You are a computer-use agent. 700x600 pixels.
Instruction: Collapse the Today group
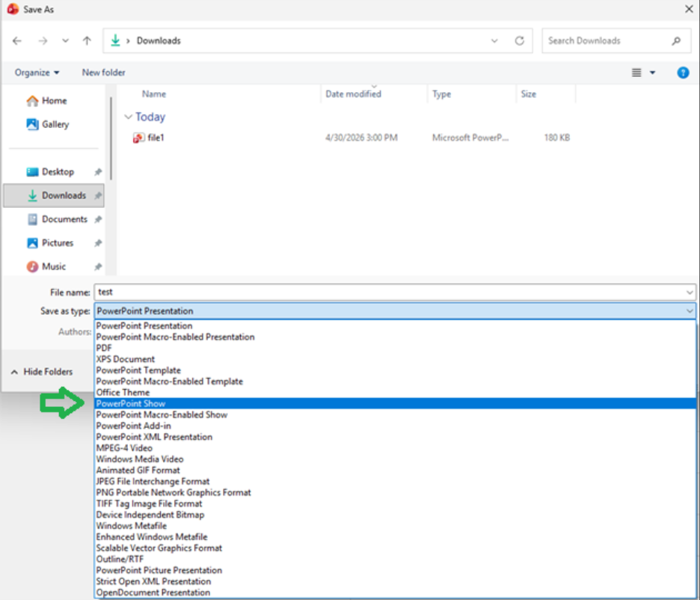128,117
